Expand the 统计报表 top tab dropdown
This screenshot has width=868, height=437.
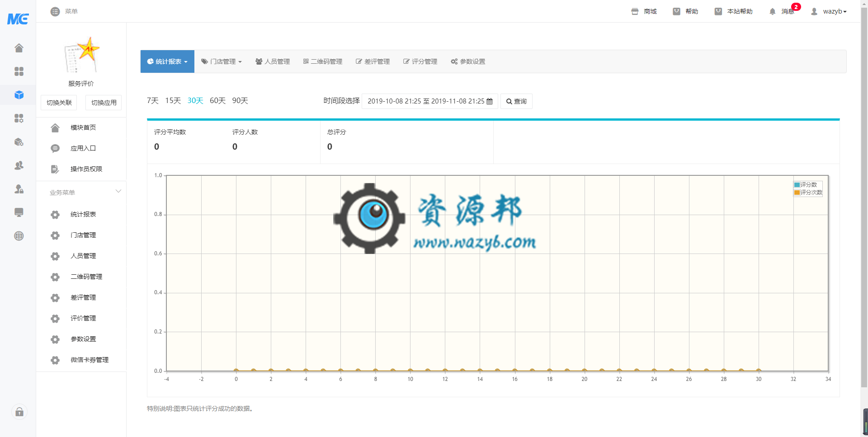pos(167,61)
